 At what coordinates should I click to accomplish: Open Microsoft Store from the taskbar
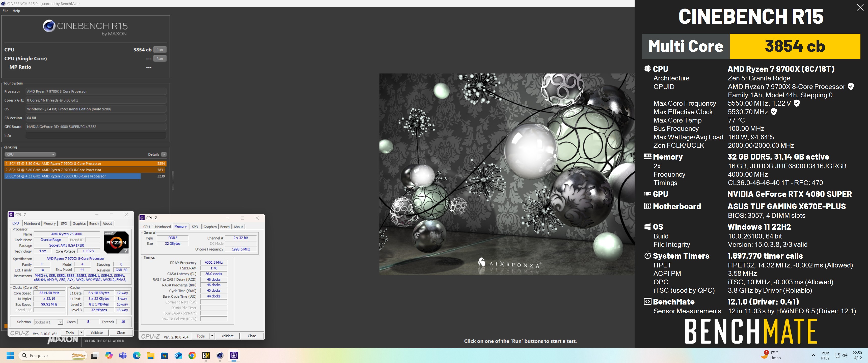[164, 356]
